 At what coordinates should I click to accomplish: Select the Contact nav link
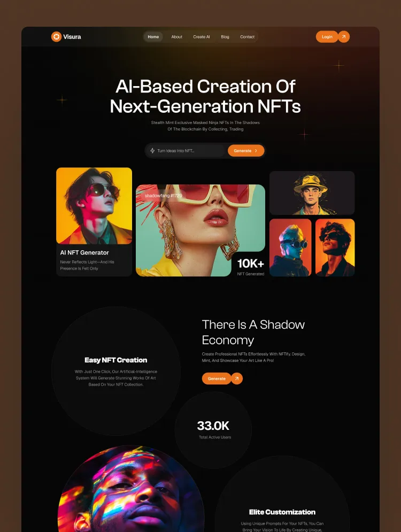coord(248,37)
